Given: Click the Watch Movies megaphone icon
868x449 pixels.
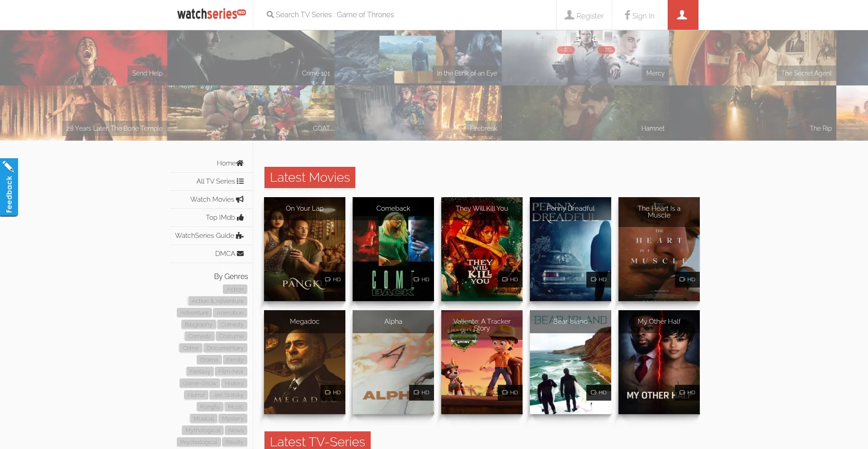Looking at the screenshot, I should tap(240, 199).
